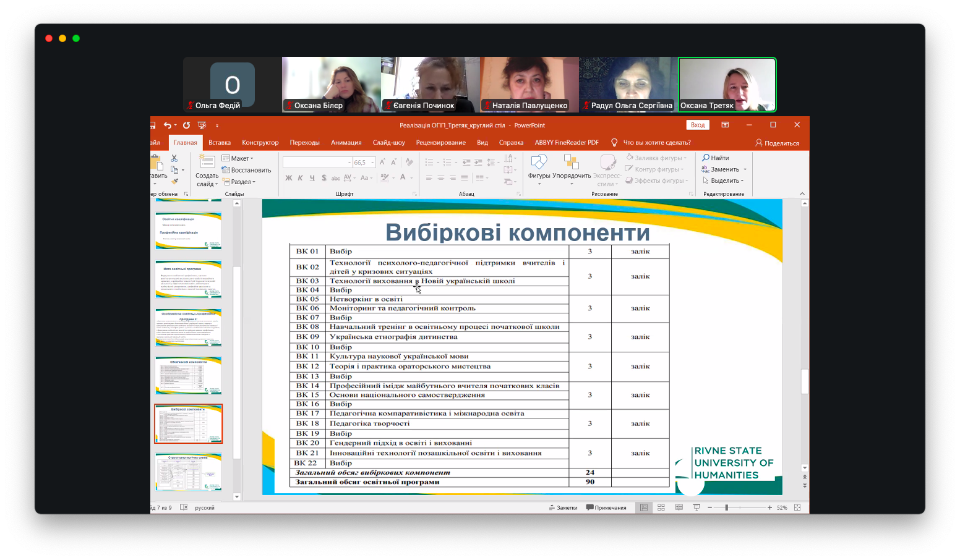This screenshot has width=960, height=560.
Task: Click Restore (Восстановить) slide button
Action: point(247,170)
